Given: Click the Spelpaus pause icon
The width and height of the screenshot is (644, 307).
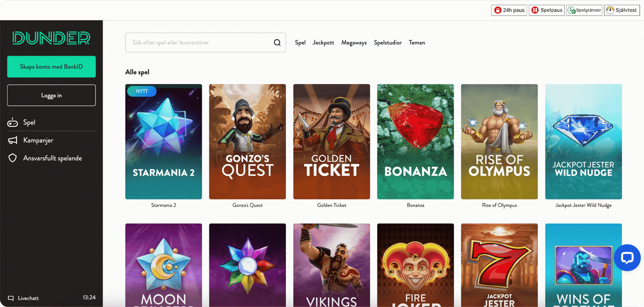Looking at the screenshot, I should (x=535, y=10).
